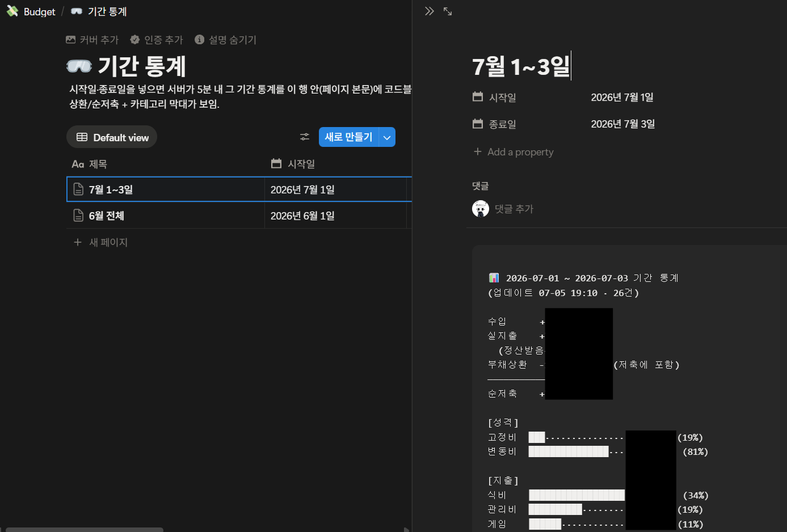Open page in full view with expand arrows icon
Screen dimensions: 787x532
tap(448, 11)
